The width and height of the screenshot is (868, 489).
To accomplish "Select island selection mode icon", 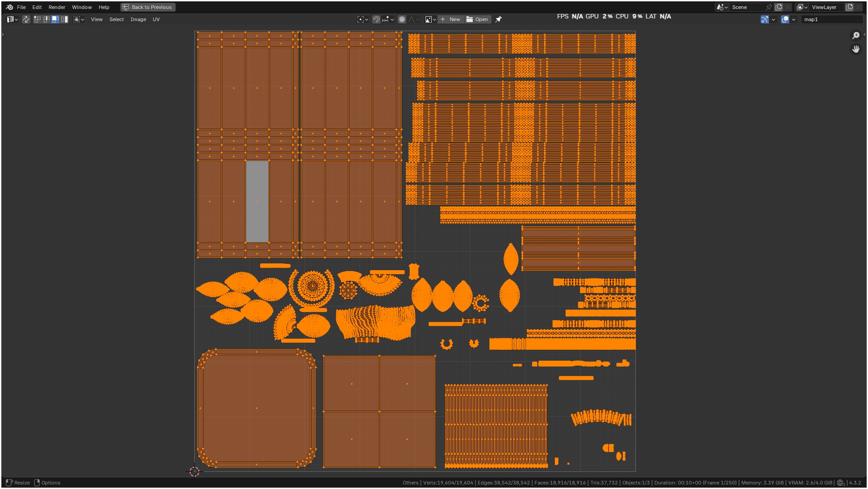I will 64,19.
